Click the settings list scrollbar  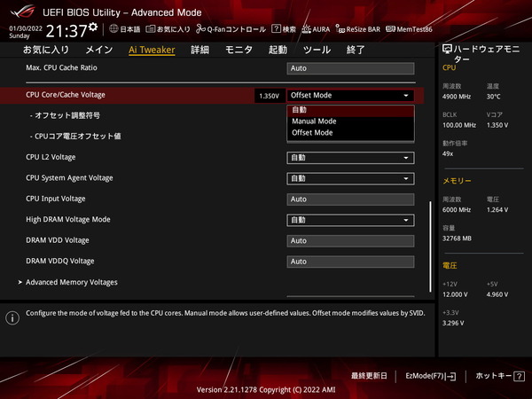pos(431,245)
